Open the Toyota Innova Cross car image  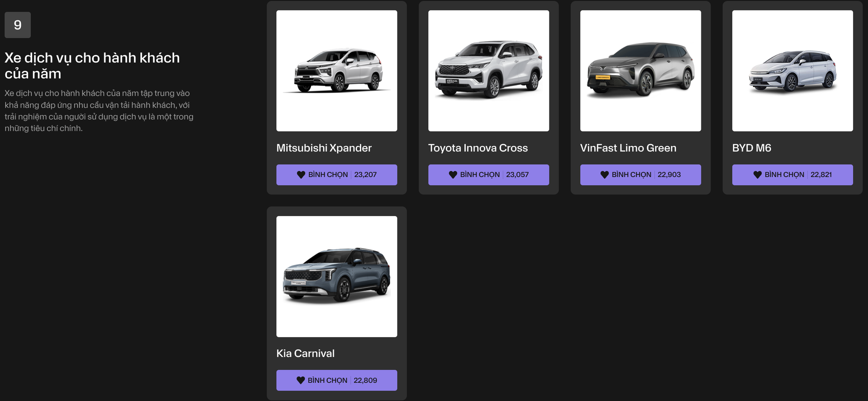[x=489, y=71]
